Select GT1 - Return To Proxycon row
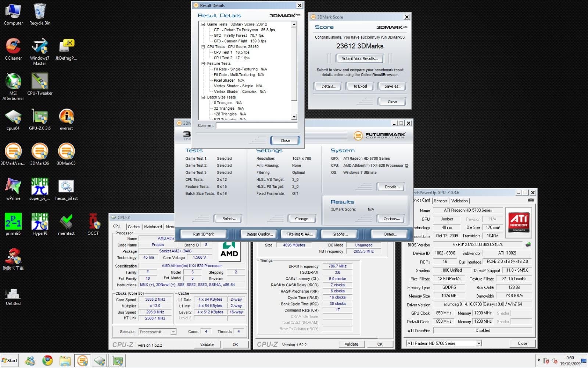588x368 pixels. 244,30
